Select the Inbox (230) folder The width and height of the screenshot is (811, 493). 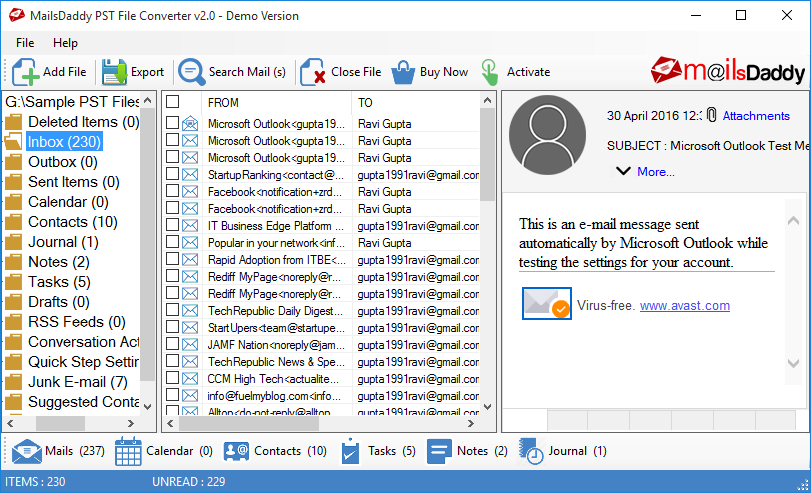tap(64, 142)
